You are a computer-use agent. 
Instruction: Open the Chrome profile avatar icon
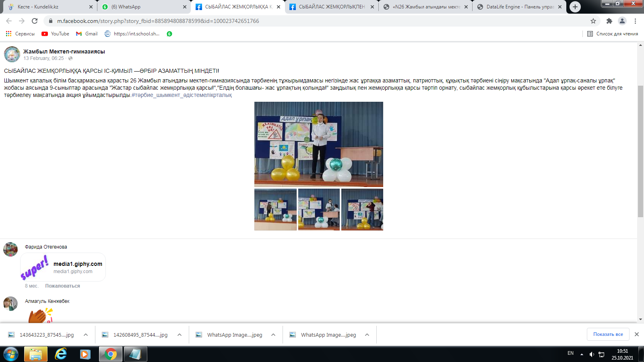pos(622,21)
